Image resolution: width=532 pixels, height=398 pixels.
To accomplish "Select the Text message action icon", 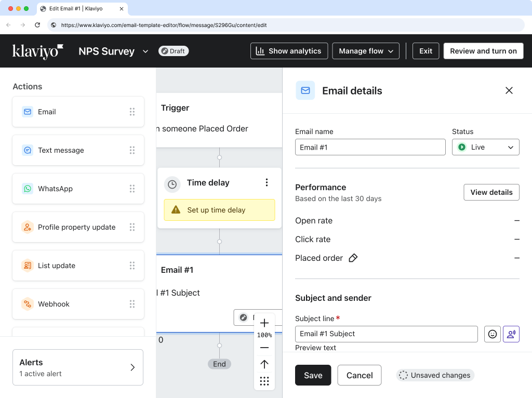I will pos(27,150).
